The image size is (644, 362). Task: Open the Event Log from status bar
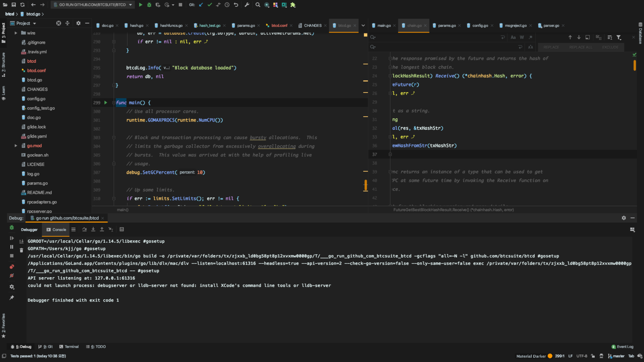point(625,347)
